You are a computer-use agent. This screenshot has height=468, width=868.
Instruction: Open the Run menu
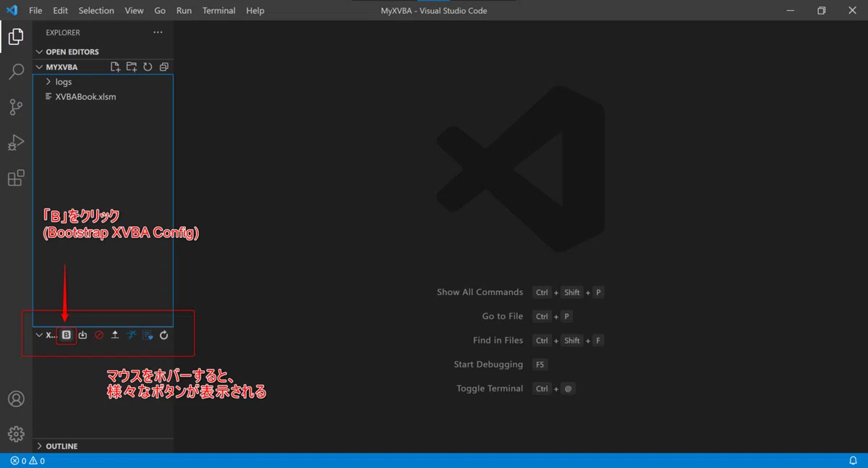(x=184, y=11)
